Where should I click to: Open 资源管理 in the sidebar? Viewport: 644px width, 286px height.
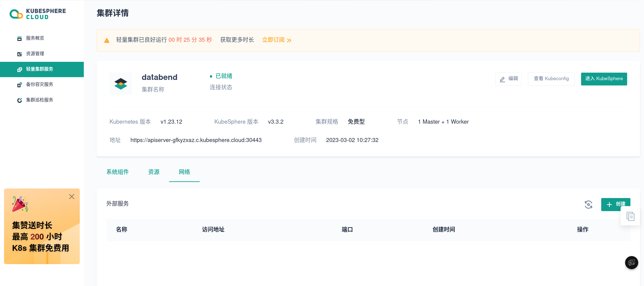pos(35,54)
